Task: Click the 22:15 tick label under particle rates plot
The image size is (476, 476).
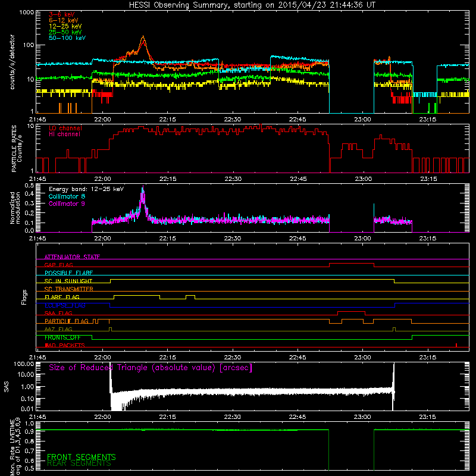Action: pos(168,179)
